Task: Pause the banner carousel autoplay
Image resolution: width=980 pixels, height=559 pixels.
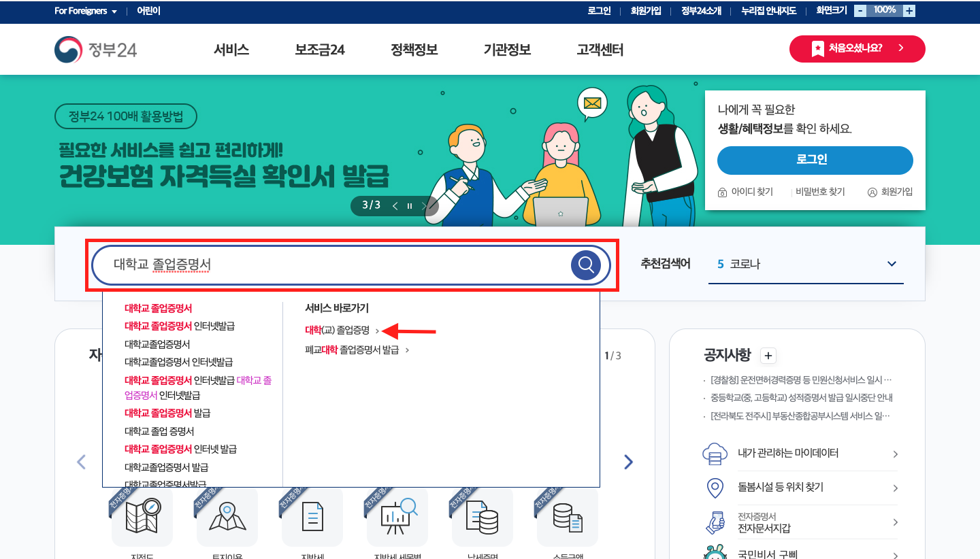Action: point(409,205)
